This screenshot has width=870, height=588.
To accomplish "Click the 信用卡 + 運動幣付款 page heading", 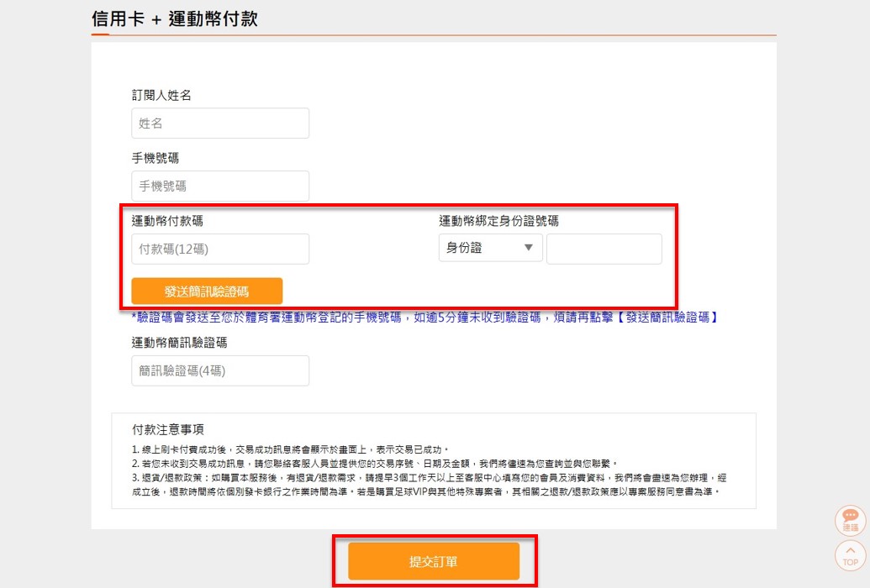I will coord(175,18).
